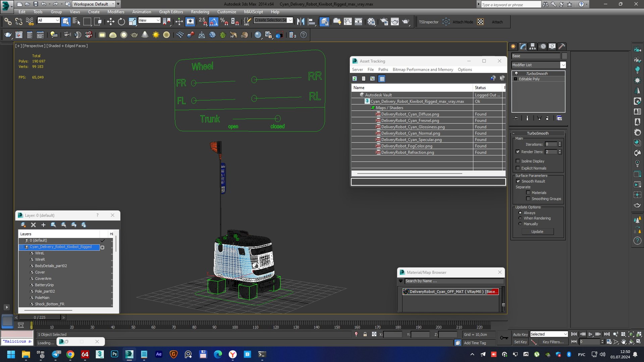Click Configure Modifier Sets icon
644x362 pixels.
pyautogui.click(x=559, y=118)
